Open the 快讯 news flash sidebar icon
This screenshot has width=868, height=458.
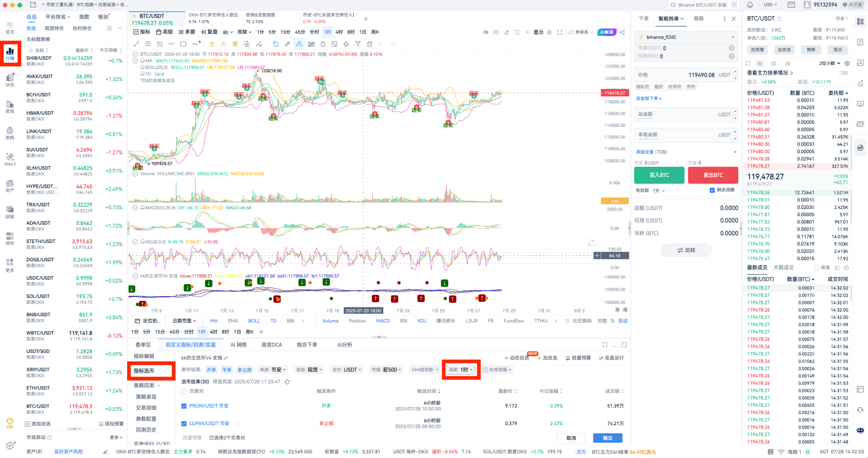tap(10, 80)
